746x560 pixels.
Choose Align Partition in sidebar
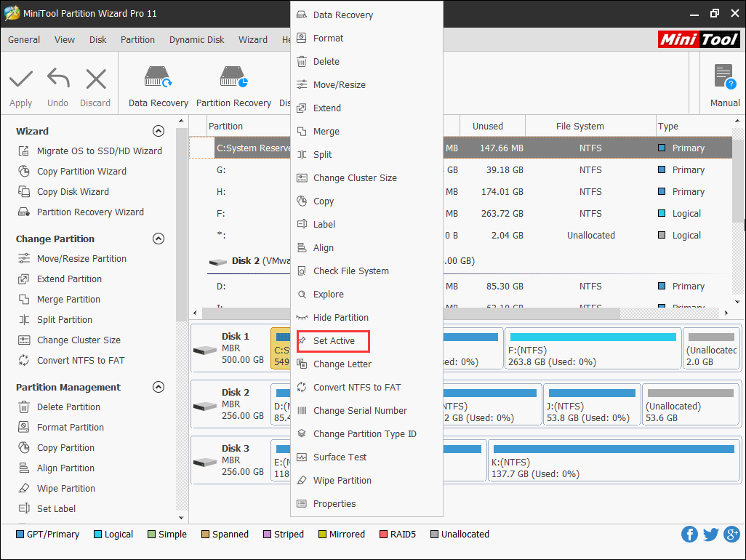click(56, 468)
